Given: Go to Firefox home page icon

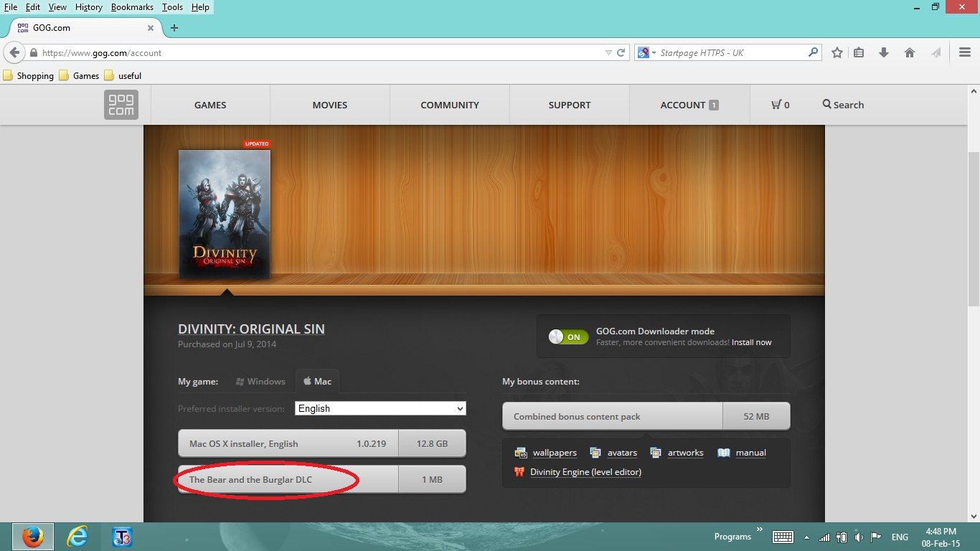Looking at the screenshot, I should tap(910, 52).
